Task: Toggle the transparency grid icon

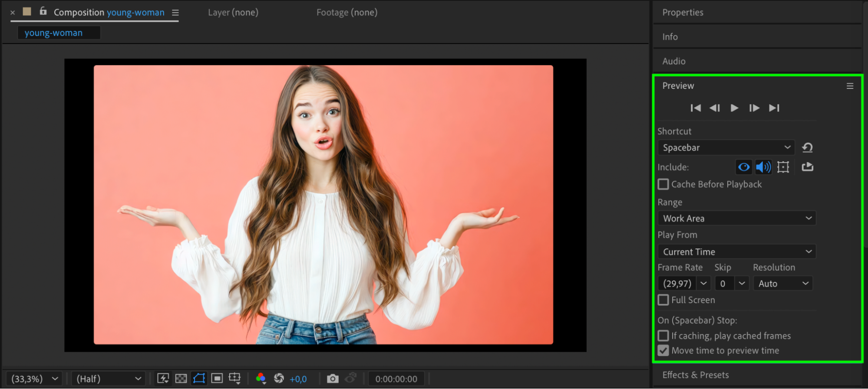Action: point(181,379)
